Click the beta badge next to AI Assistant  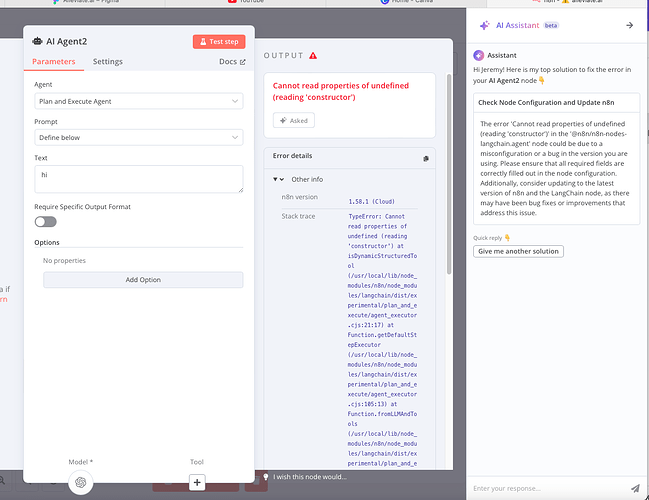tap(551, 25)
